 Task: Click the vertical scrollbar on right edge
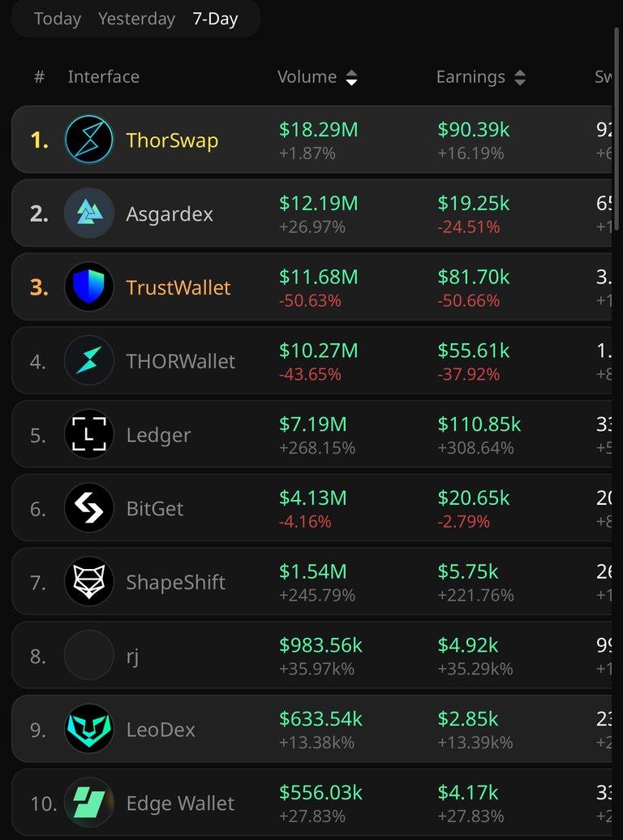click(617, 128)
